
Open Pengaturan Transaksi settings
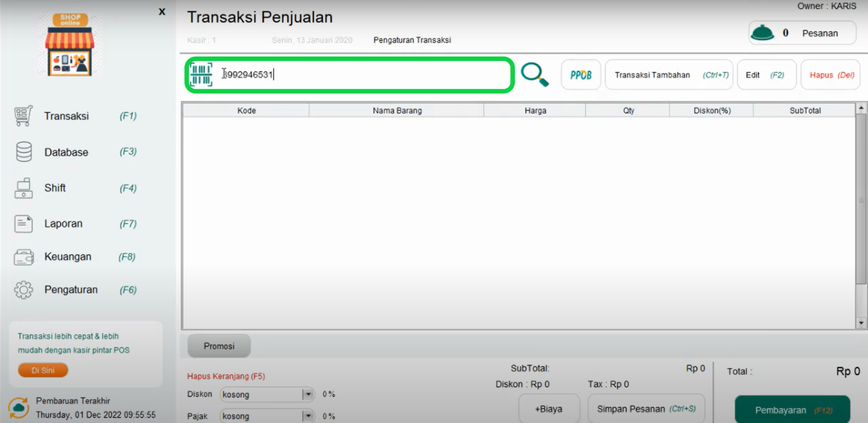pos(412,40)
